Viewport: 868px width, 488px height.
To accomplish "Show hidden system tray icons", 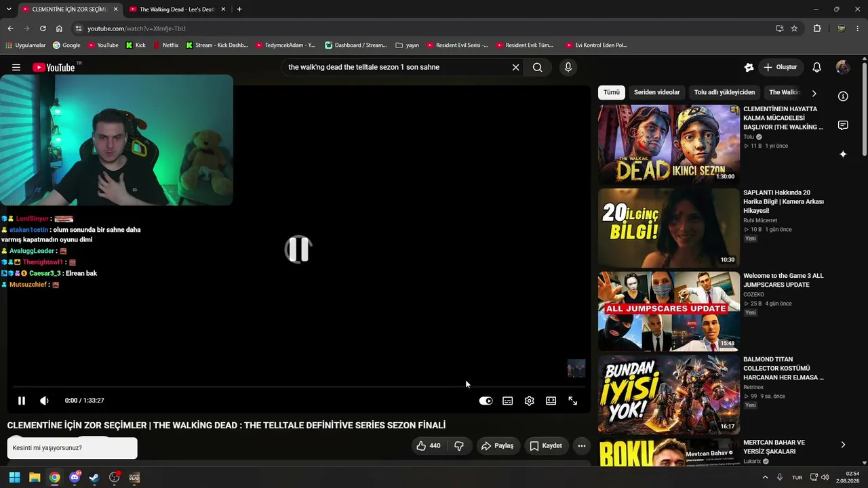I will [x=766, y=477].
